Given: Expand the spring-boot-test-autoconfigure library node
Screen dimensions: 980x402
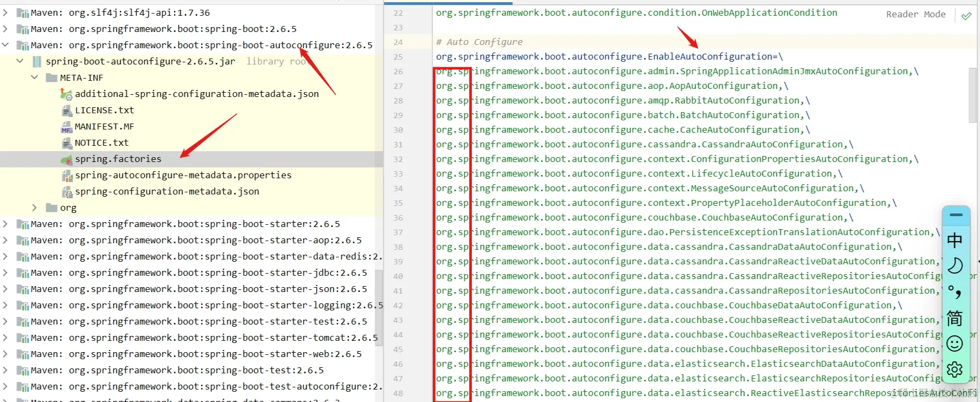Looking at the screenshot, I should point(5,386).
